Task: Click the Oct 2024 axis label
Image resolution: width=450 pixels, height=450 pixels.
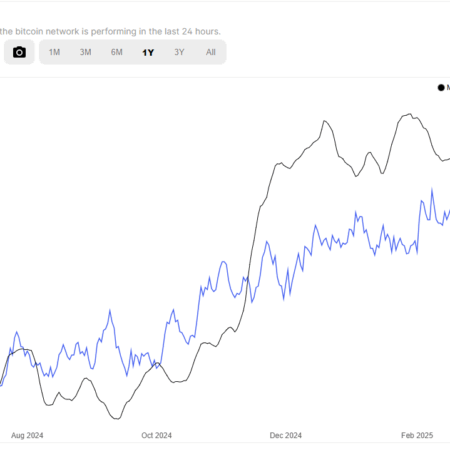Action: click(156, 435)
